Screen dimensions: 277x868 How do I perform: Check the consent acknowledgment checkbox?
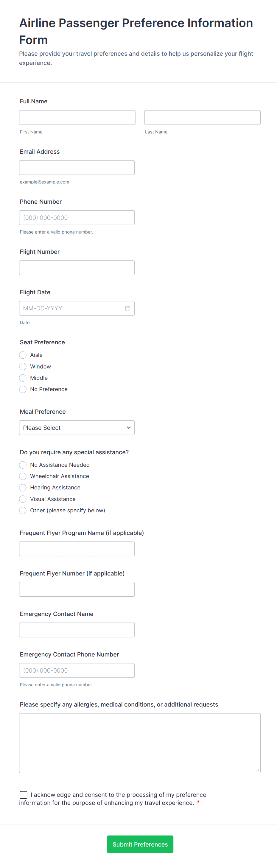point(23,794)
